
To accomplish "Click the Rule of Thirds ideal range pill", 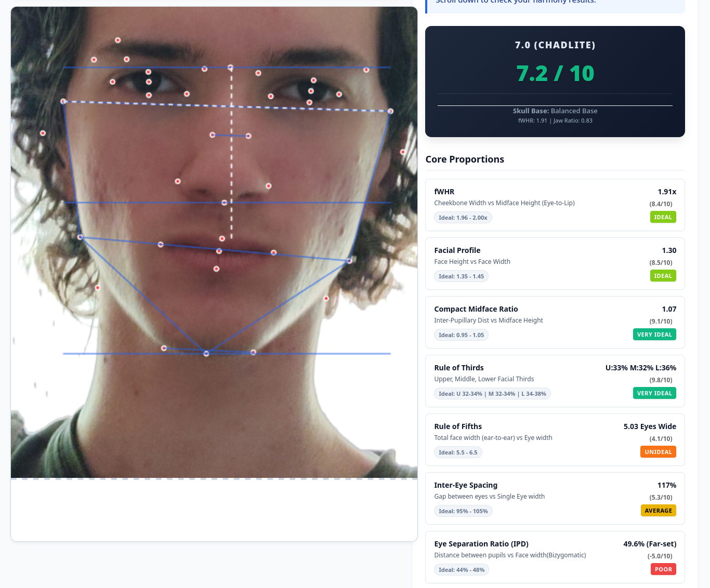I will click(x=492, y=394).
